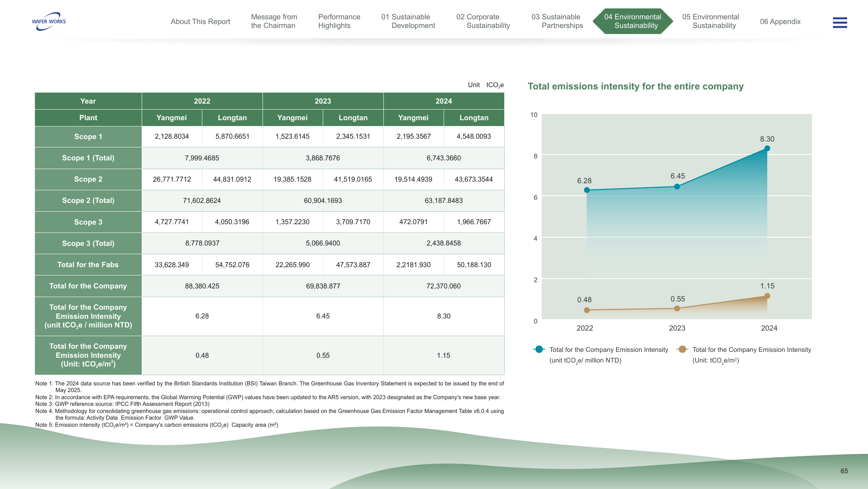Image resolution: width=868 pixels, height=489 pixels.
Task: Open 05 Environmental Sustainability section
Action: pyautogui.click(x=711, y=21)
